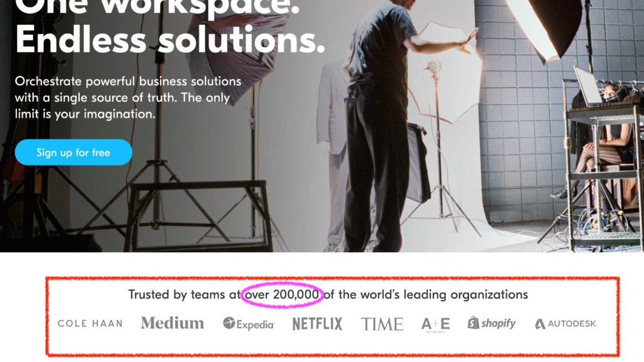Click the Expedia globe icon

[x=229, y=323]
